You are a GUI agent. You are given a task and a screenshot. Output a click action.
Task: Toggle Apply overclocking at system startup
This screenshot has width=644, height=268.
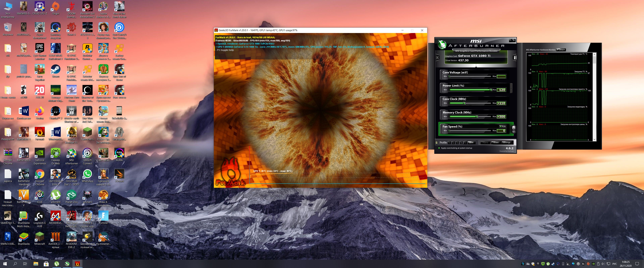pos(439,148)
